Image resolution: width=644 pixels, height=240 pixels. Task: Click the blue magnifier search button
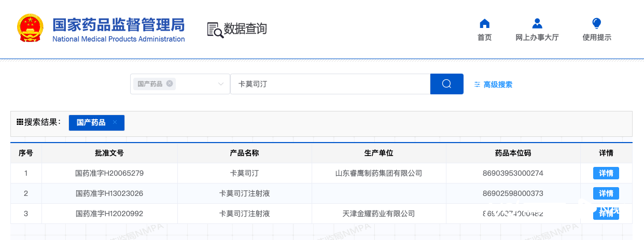coord(446,84)
